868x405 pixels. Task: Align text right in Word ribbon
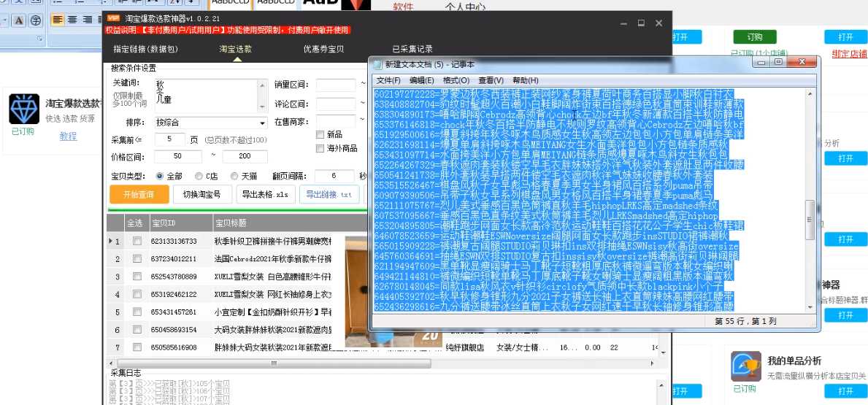pos(87,20)
